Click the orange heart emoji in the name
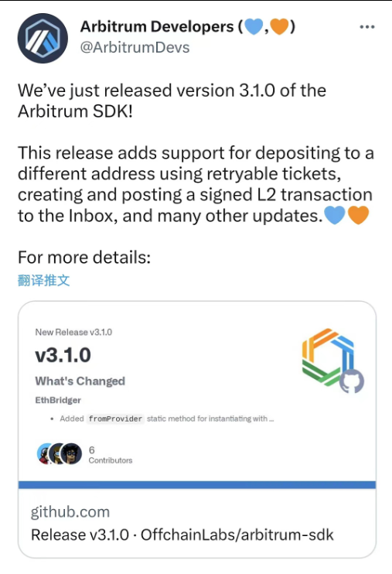The image size is (392, 574). [x=280, y=26]
